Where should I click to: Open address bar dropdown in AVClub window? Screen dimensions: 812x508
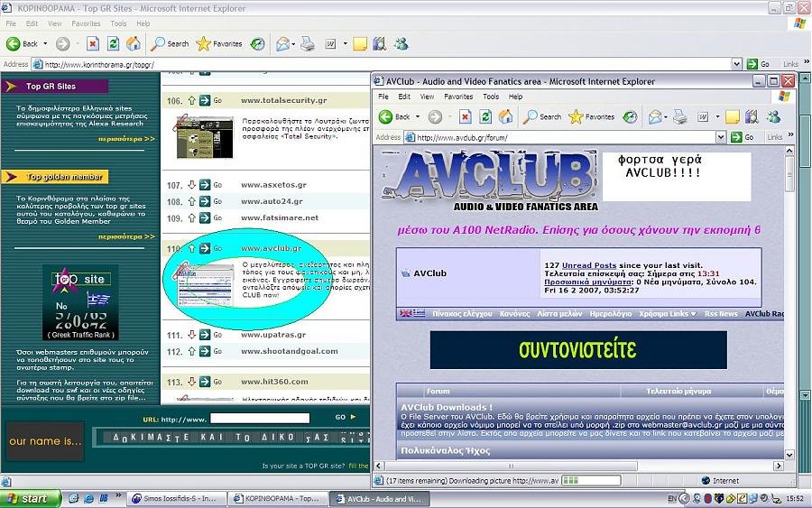[721, 137]
